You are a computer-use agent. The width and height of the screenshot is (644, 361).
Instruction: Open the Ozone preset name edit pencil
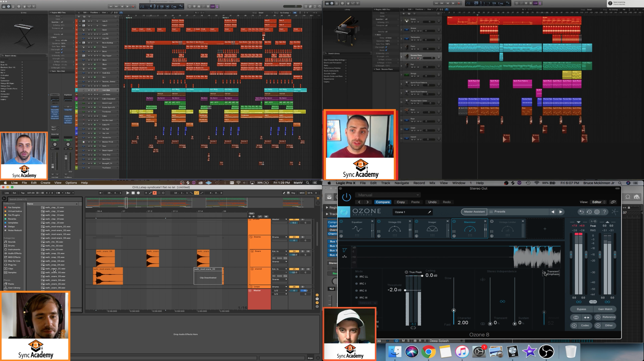click(429, 212)
